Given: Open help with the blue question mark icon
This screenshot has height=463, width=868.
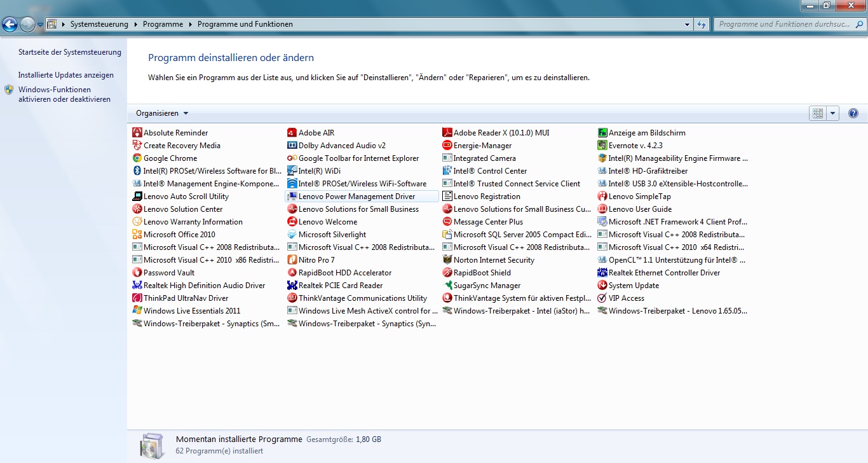Looking at the screenshot, I should pyautogui.click(x=853, y=113).
